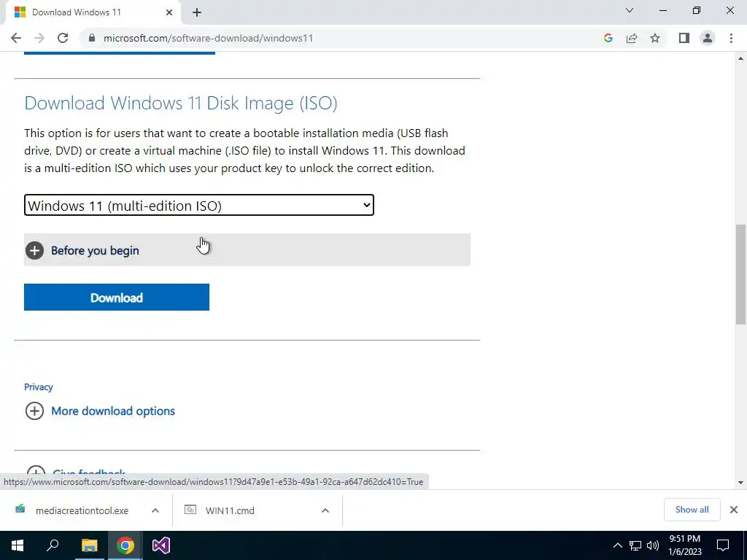Open Windows 11 multi-edition ISO dropdown
Image resolution: width=747 pixels, height=560 pixels.
pyautogui.click(x=199, y=205)
